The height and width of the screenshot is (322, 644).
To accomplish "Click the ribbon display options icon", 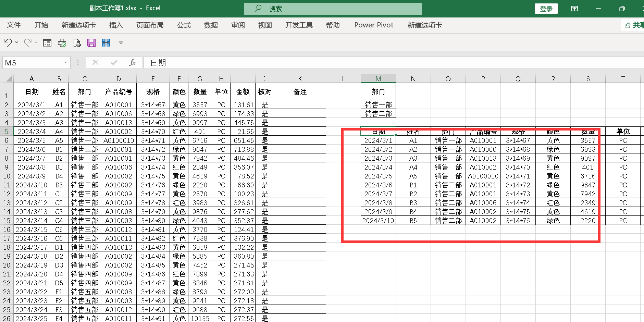I will (x=574, y=9).
